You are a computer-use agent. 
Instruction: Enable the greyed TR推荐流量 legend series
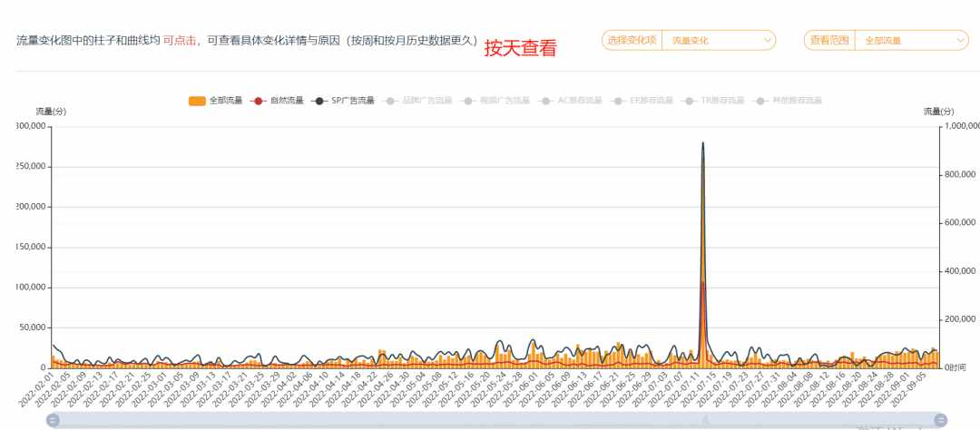[x=715, y=101]
